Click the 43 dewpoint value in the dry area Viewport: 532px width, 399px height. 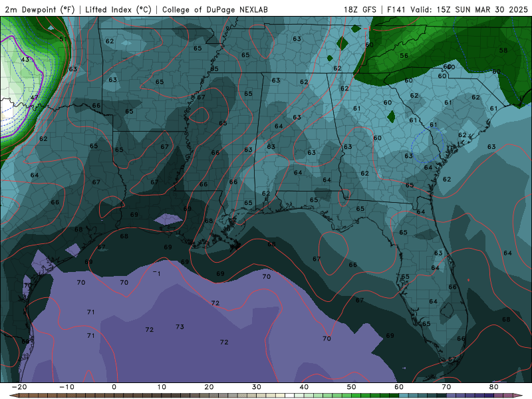[x=25, y=59]
